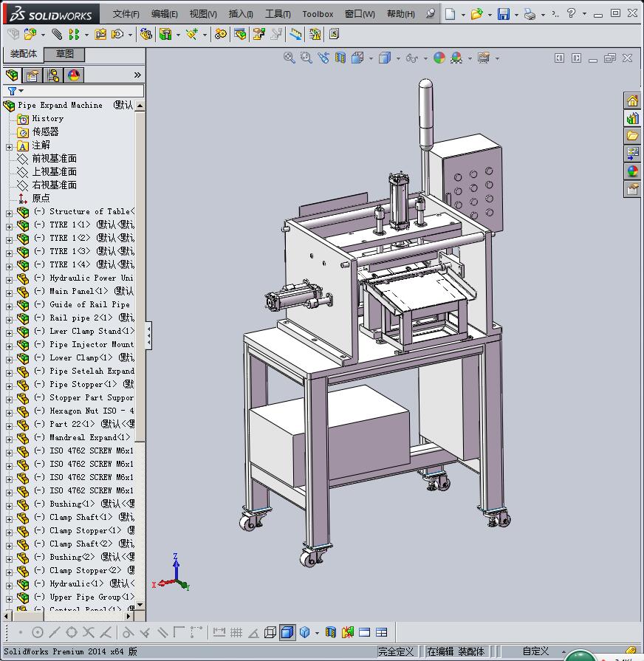Expand the 注解 annotations folder
644x661 pixels.
[9, 145]
